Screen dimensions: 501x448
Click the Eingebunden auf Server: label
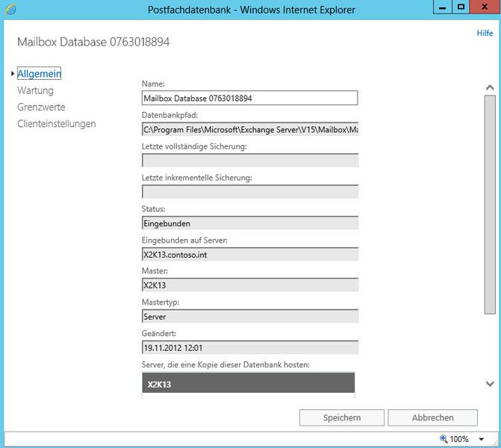184,240
